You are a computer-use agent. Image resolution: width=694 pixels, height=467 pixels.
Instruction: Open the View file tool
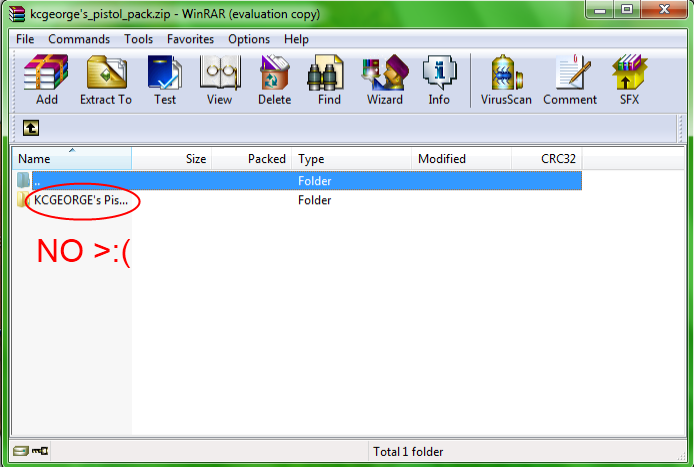coord(220,80)
